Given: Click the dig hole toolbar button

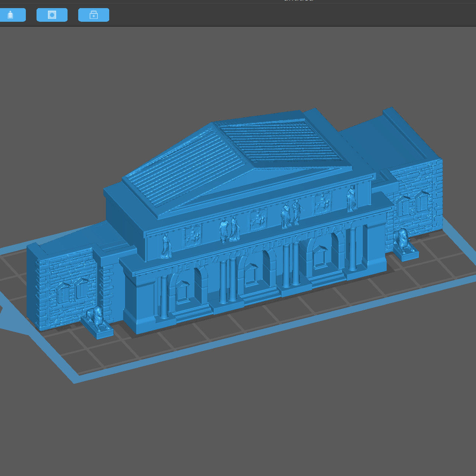Looking at the screenshot, I should click(x=52, y=15).
